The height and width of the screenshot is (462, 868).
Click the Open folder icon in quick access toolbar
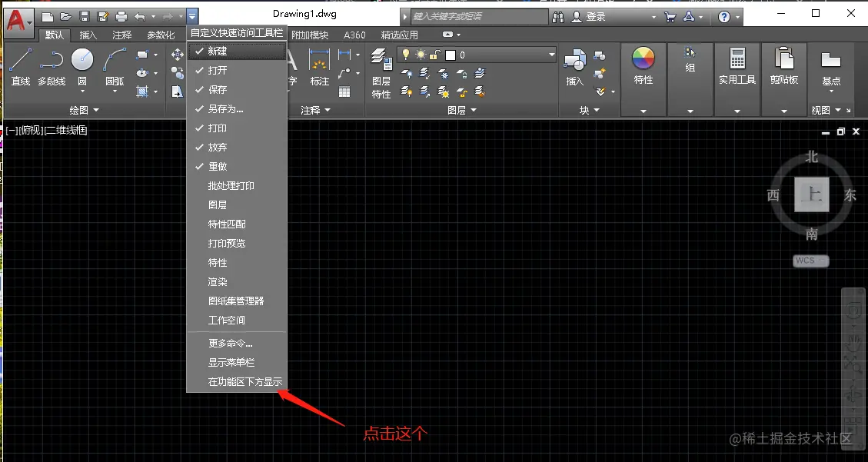click(66, 17)
